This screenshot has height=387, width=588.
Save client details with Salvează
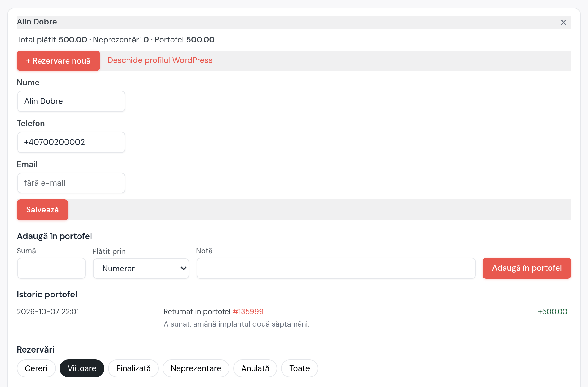42,210
